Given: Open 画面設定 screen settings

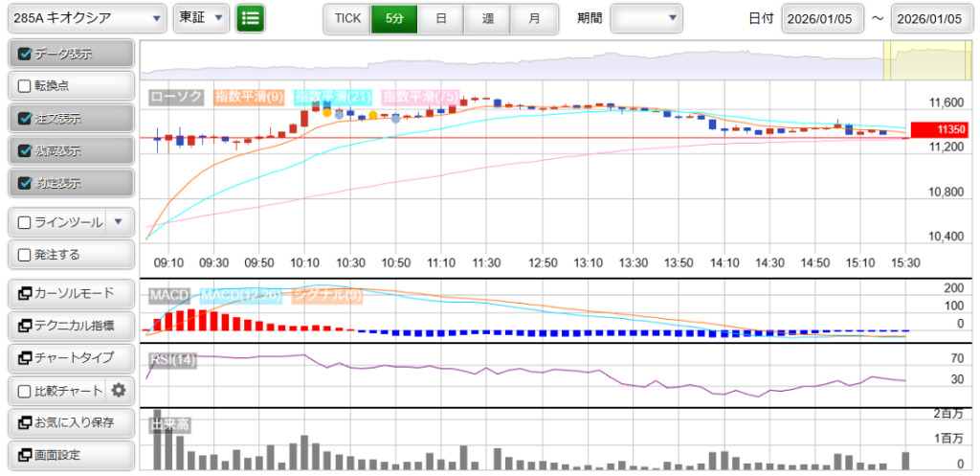Looking at the screenshot, I should (x=69, y=455).
